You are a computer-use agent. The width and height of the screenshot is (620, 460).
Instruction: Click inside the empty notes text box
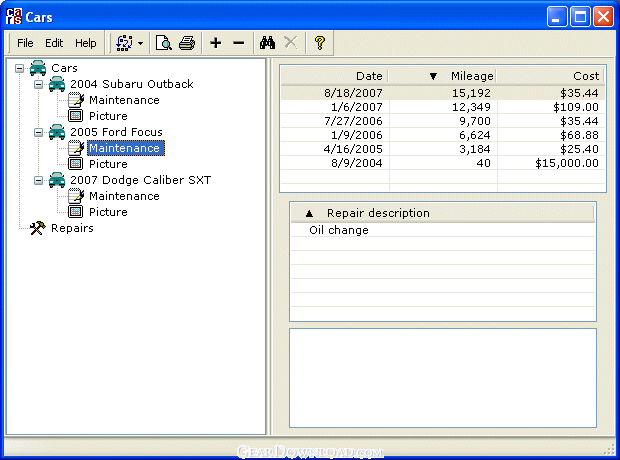443,378
